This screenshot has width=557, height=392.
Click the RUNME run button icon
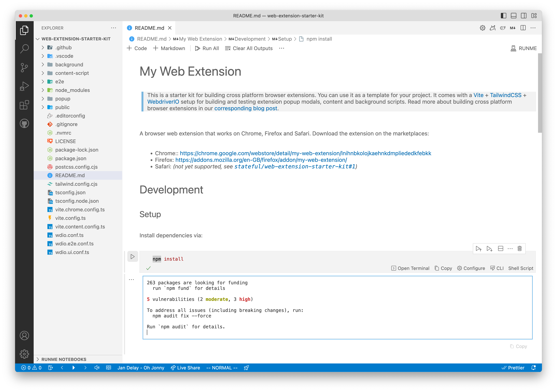pyautogui.click(x=513, y=48)
